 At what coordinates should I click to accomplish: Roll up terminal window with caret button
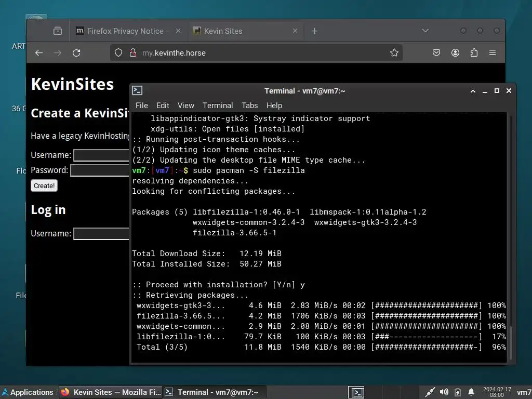473,91
